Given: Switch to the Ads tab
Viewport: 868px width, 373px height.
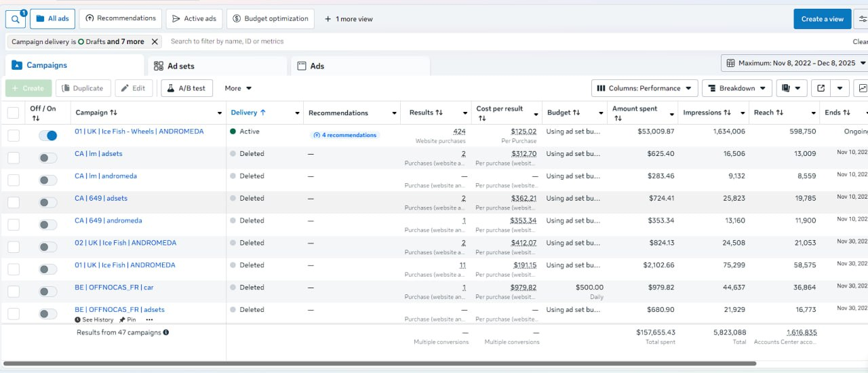Looking at the screenshot, I should tap(317, 66).
